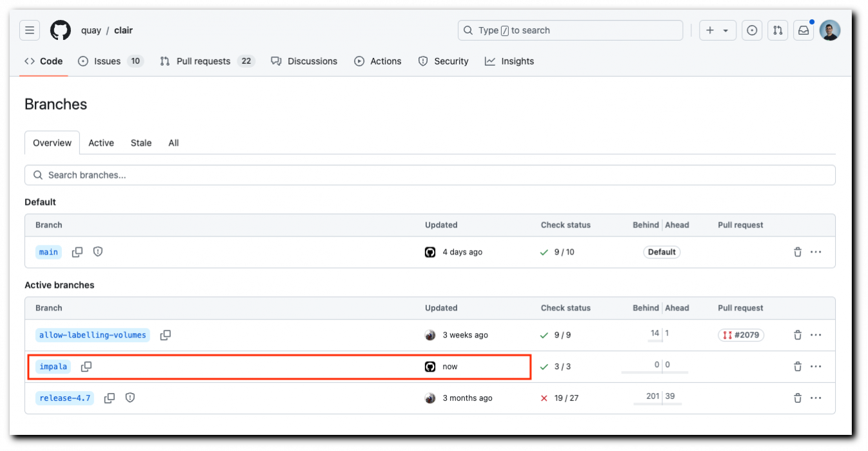This screenshot has height=451, width=868.
Task: Switch to the Issues tab
Action: (110, 61)
